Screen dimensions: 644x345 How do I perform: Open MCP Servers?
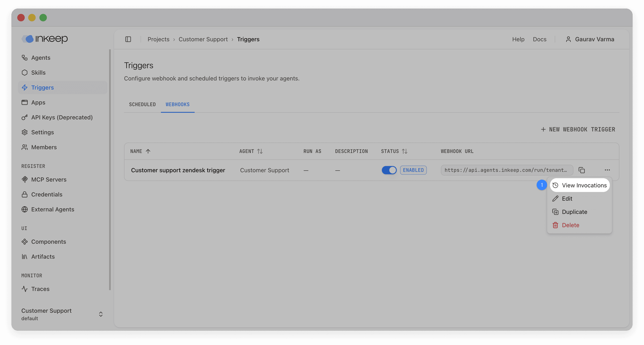pyautogui.click(x=63, y=179)
